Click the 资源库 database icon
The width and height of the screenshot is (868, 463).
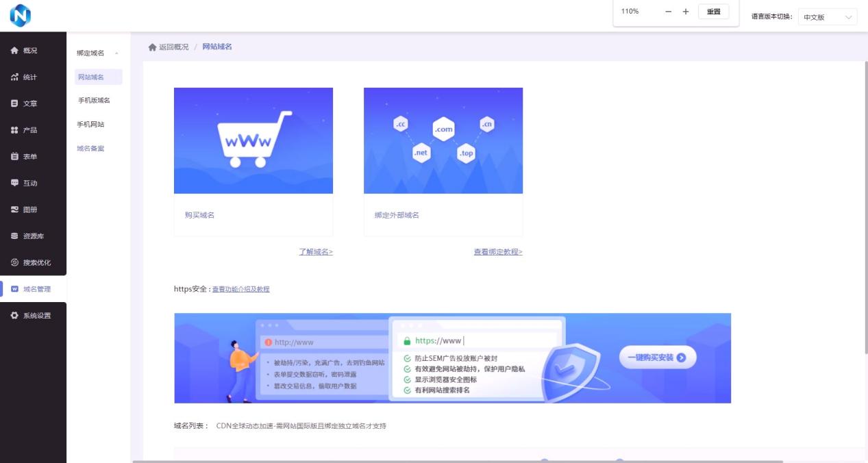point(14,236)
